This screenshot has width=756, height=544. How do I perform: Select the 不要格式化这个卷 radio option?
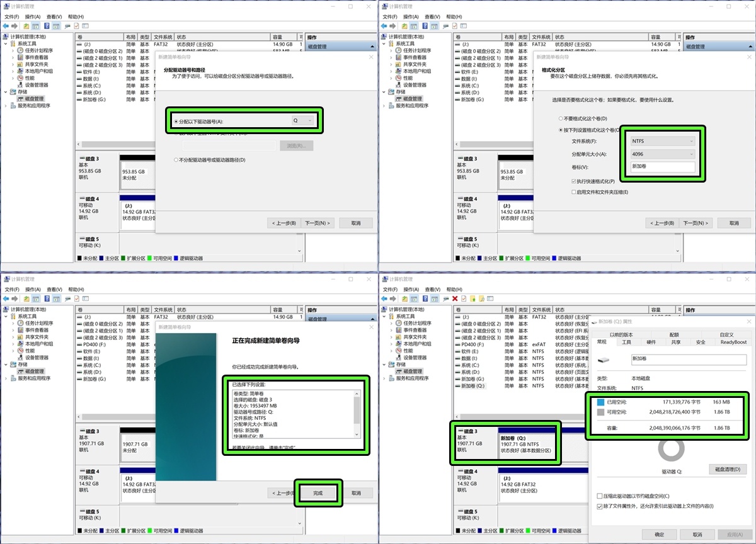click(x=561, y=118)
